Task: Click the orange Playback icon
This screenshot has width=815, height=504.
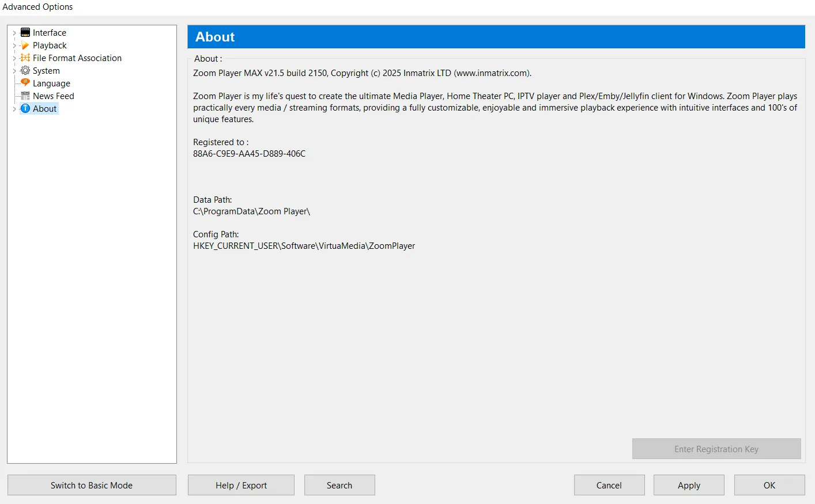Action: 25,46
